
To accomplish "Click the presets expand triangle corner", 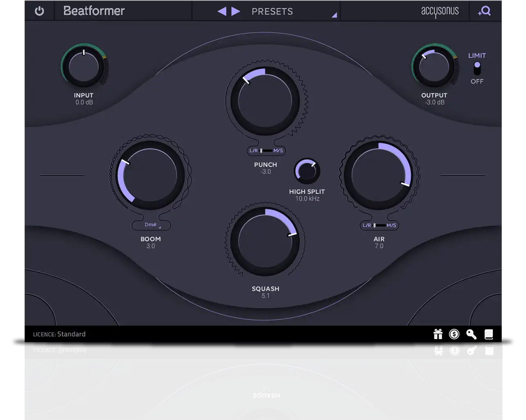I will pos(334,16).
